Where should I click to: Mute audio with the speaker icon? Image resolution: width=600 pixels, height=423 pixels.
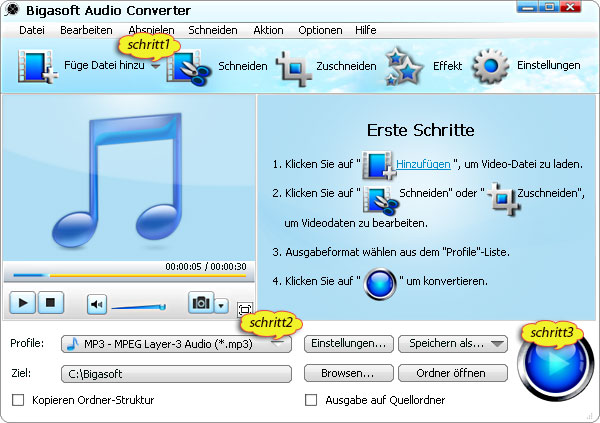pos(96,305)
